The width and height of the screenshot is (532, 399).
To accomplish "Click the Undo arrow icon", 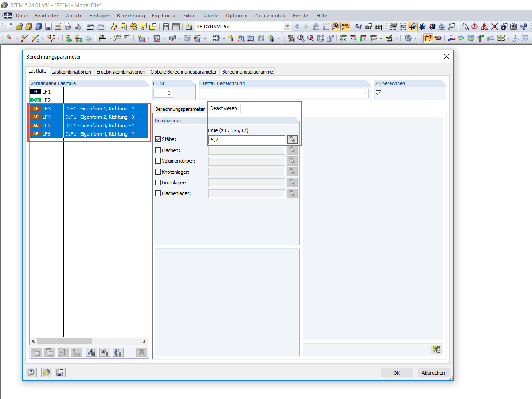I will [90, 27].
